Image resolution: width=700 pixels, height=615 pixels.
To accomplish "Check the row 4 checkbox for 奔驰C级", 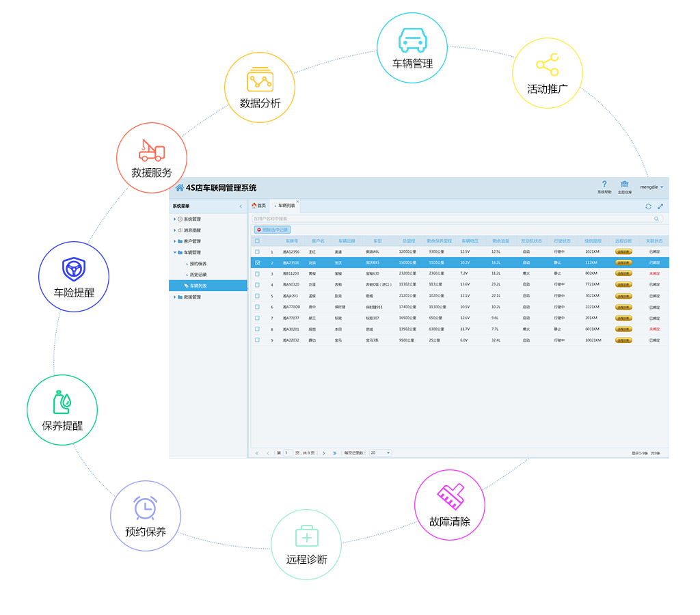I will [257, 285].
